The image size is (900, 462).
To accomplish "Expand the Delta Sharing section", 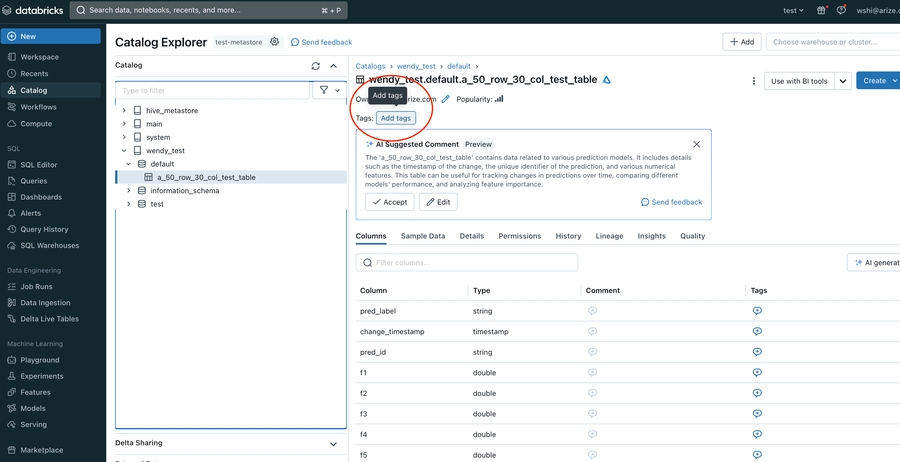I will tap(333, 444).
